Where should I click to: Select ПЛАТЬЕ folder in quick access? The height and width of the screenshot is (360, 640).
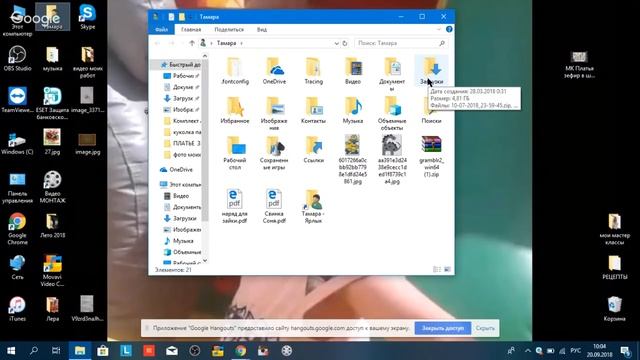182,143
